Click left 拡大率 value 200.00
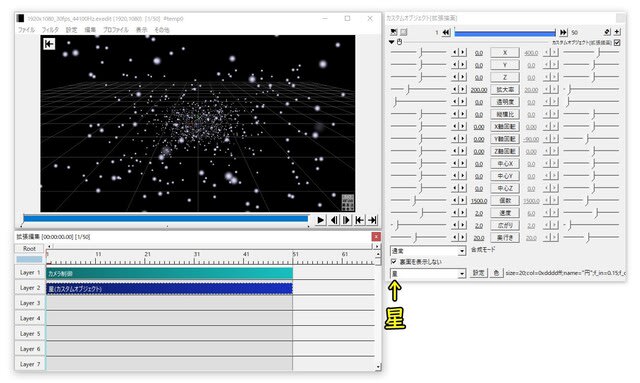This screenshot has height=383, width=640. 479,90
